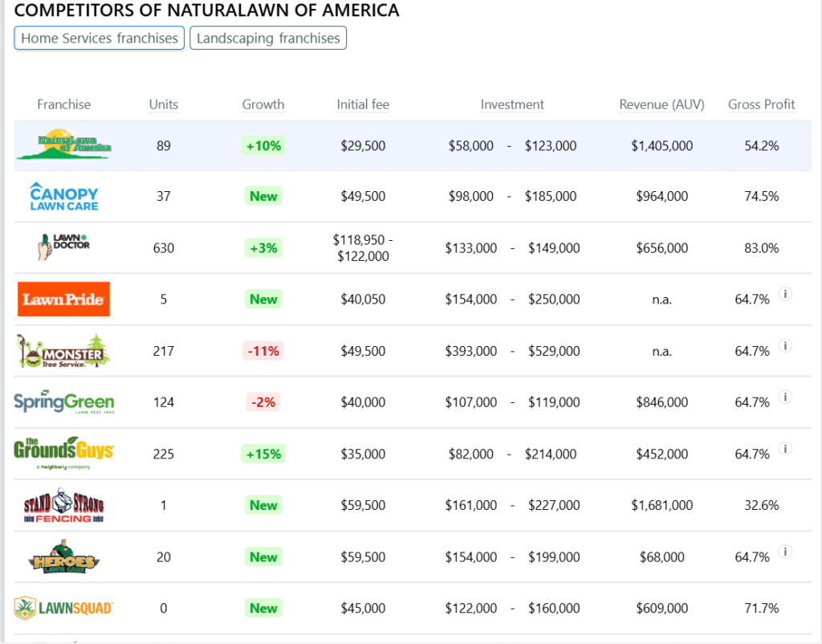Image resolution: width=822 pixels, height=644 pixels.
Task: Click the $35,000 initial fee cell
Action: click(363, 454)
